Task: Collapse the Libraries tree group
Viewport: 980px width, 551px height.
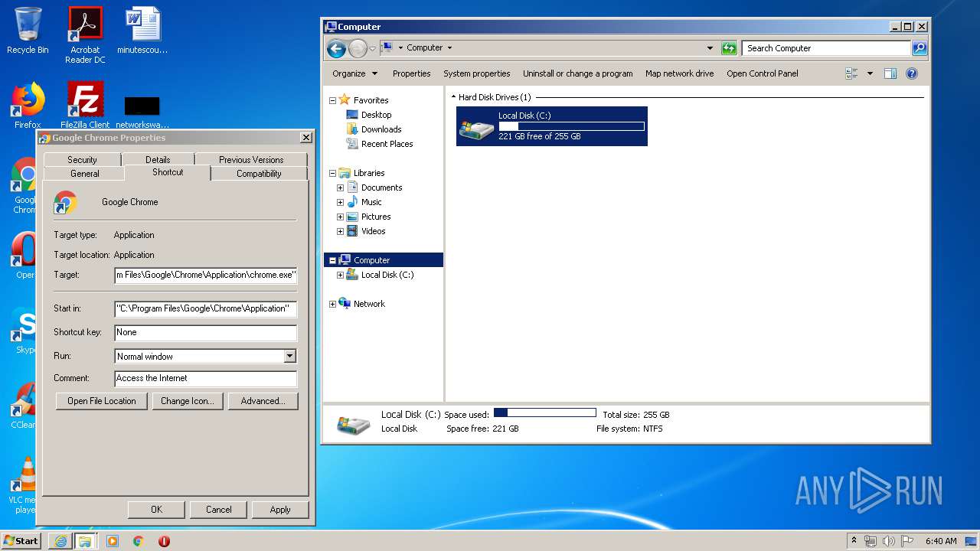Action: coord(332,173)
